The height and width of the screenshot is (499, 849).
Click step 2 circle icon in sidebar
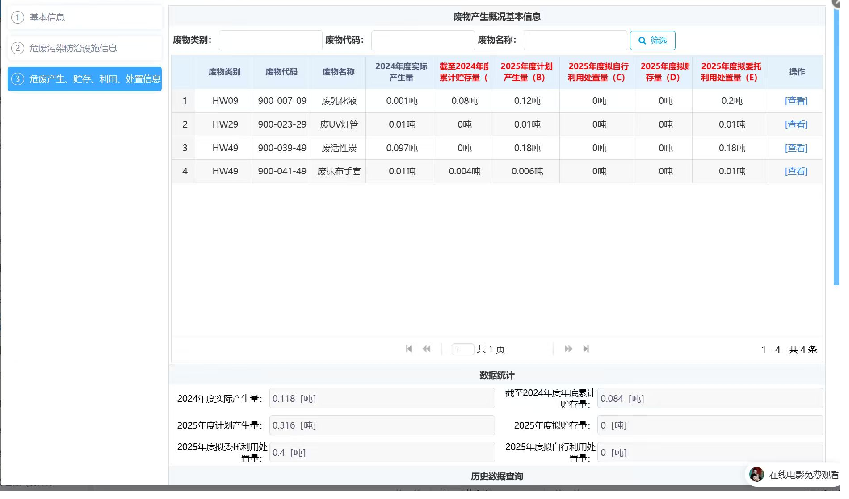[18, 48]
